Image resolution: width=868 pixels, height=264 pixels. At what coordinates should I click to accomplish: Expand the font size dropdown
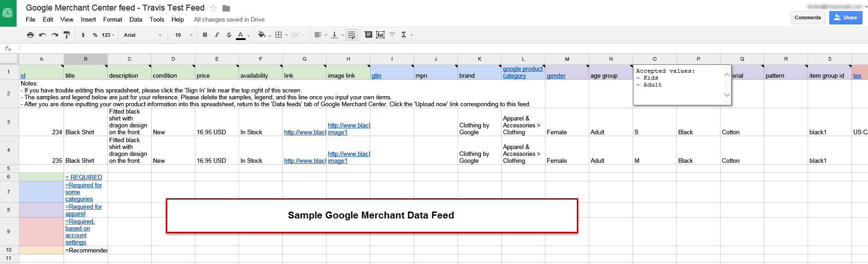pos(183,35)
